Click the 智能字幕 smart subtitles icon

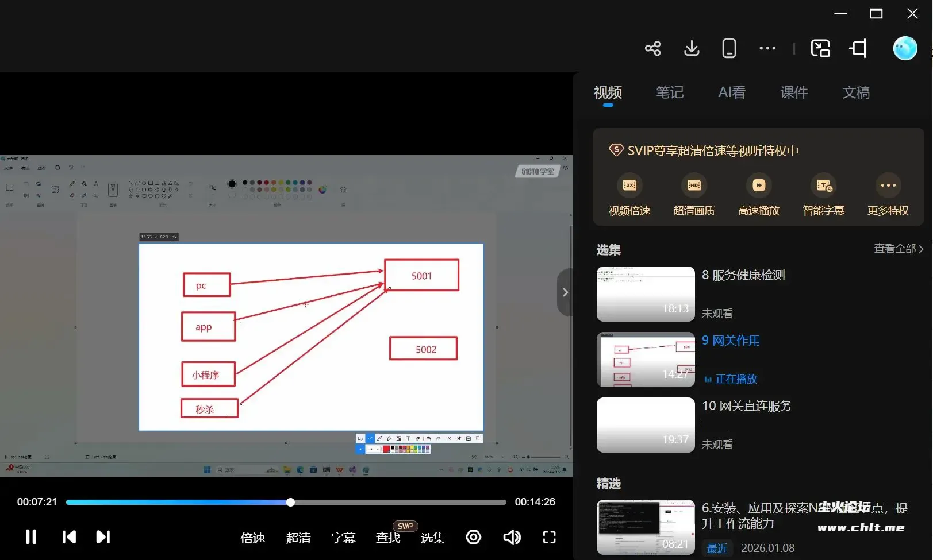pos(823,185)
